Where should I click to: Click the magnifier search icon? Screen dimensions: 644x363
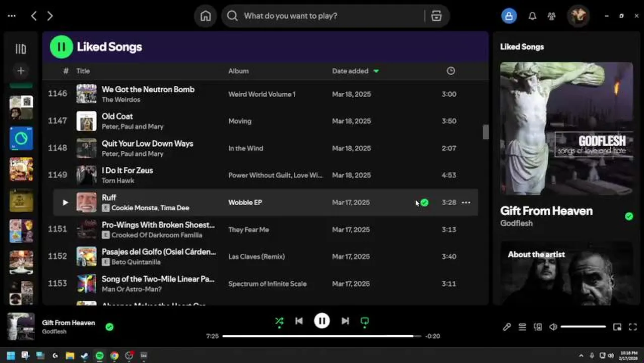[232, 16]
